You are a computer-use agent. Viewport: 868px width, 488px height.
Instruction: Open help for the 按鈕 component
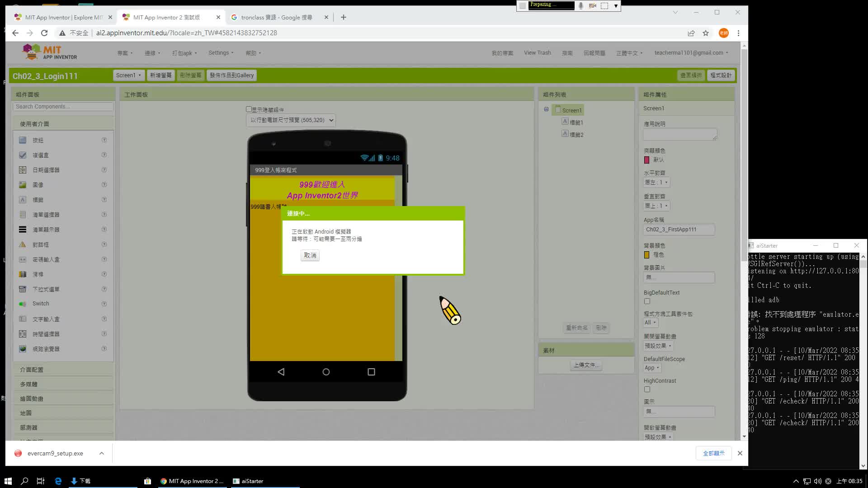point(104,140)
